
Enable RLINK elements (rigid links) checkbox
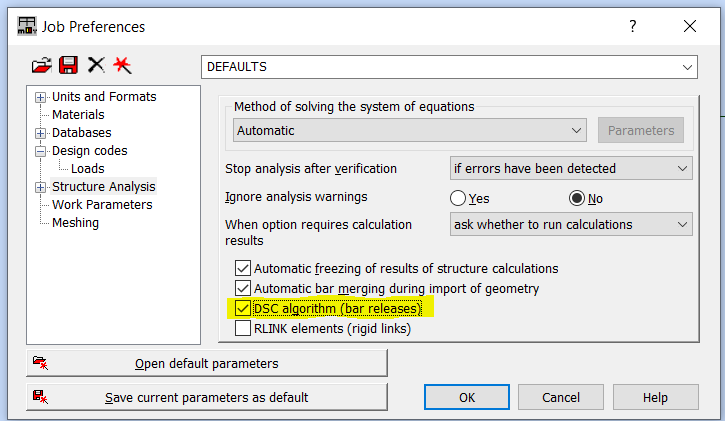coord(242,328)
